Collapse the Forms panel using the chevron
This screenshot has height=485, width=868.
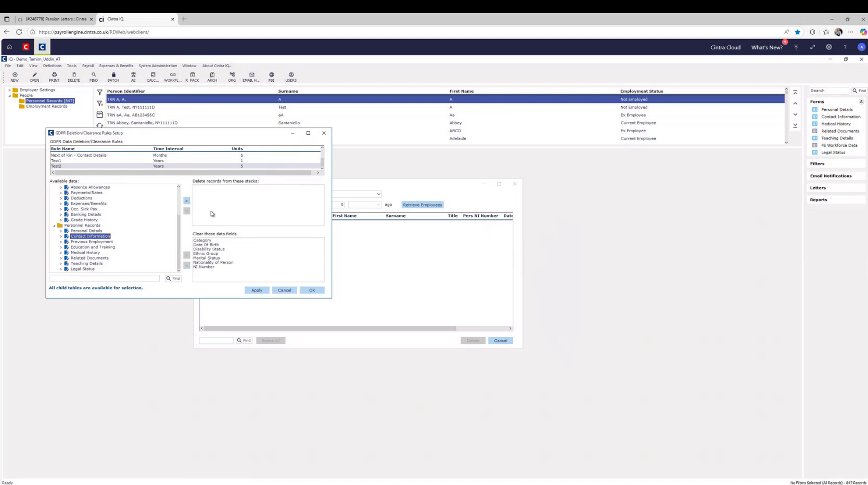coord(861,101)
